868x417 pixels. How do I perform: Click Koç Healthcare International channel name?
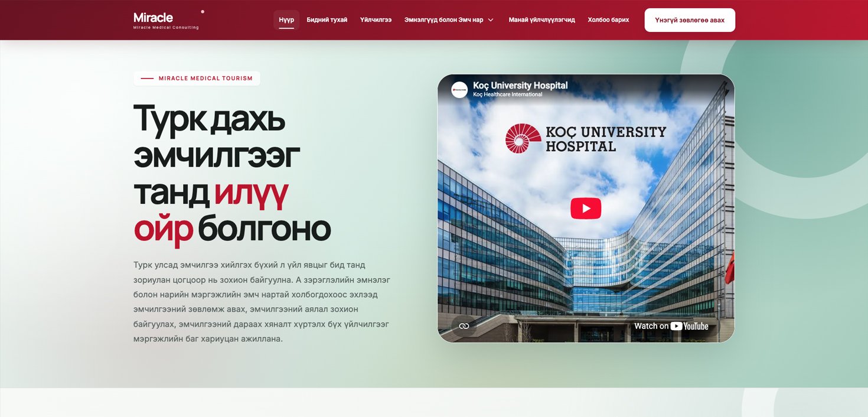coord(507,95)
